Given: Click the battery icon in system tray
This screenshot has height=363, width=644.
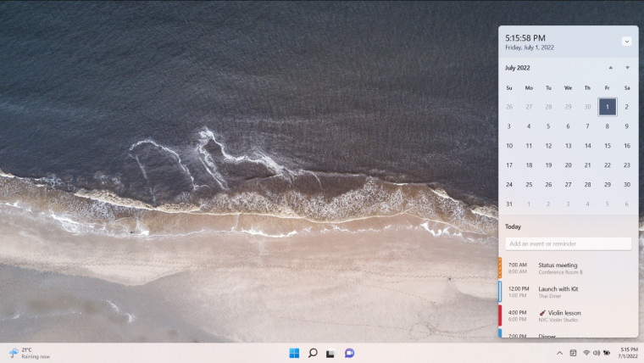Looking at the screenshot, I should coord(607,353).
